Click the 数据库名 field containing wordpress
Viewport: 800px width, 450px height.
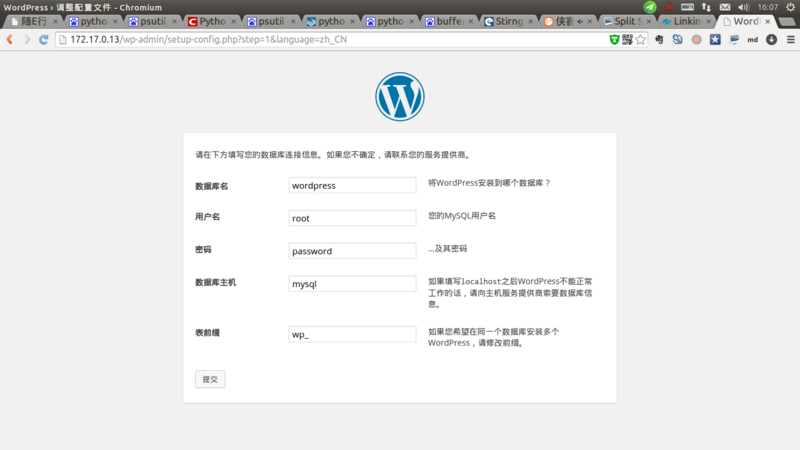click(x=352, y=185)
